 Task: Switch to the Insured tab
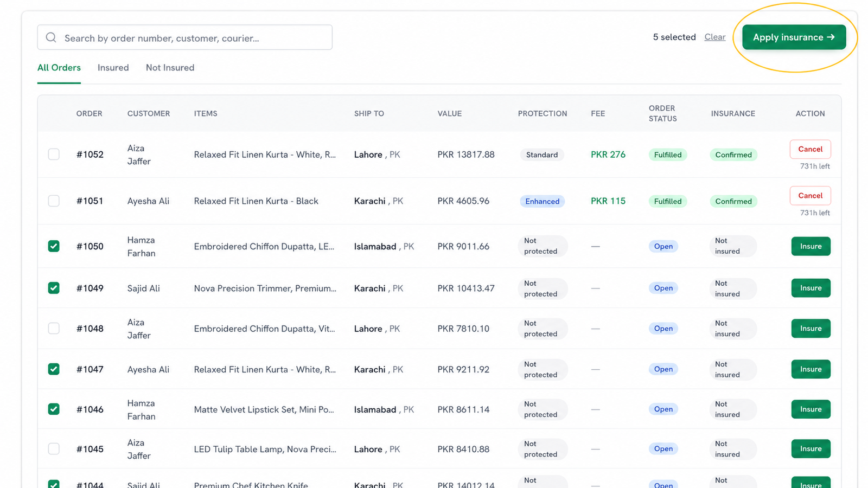click(x=113, y=68)
